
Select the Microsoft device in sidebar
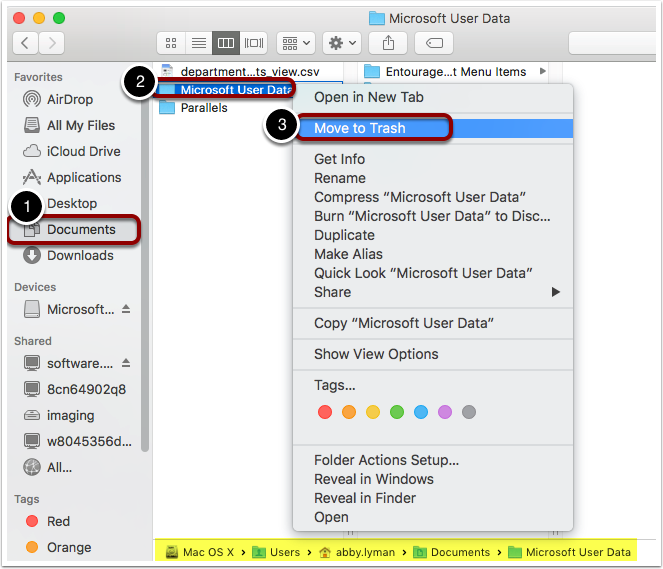point(80,309)
